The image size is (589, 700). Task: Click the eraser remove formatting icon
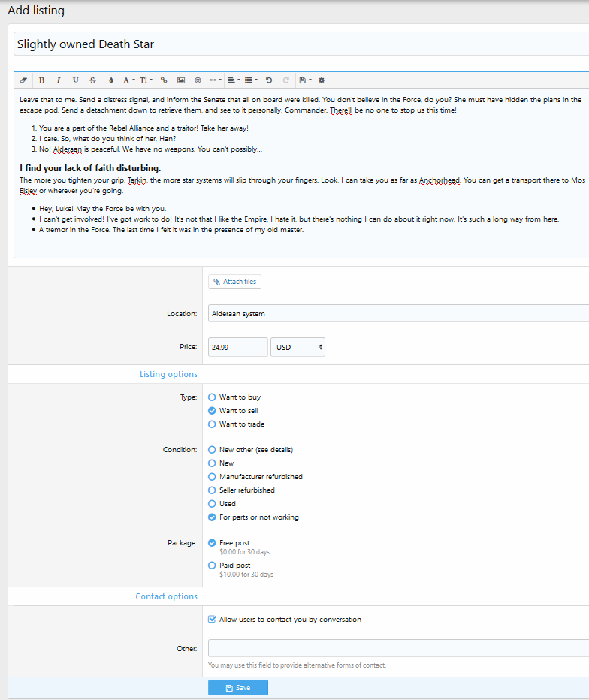(x=23, y=80)
